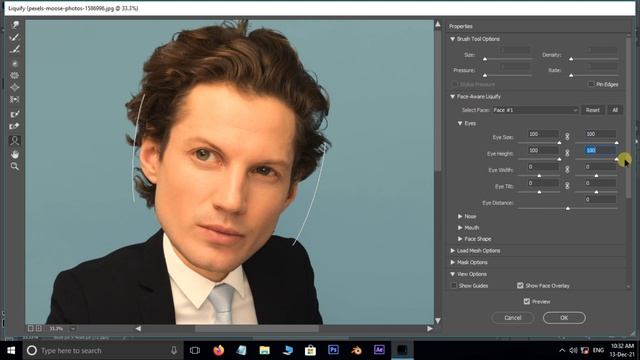Toggle Eye Size link icon
This screenshot has height=360, width=640.
pos(567,137)
